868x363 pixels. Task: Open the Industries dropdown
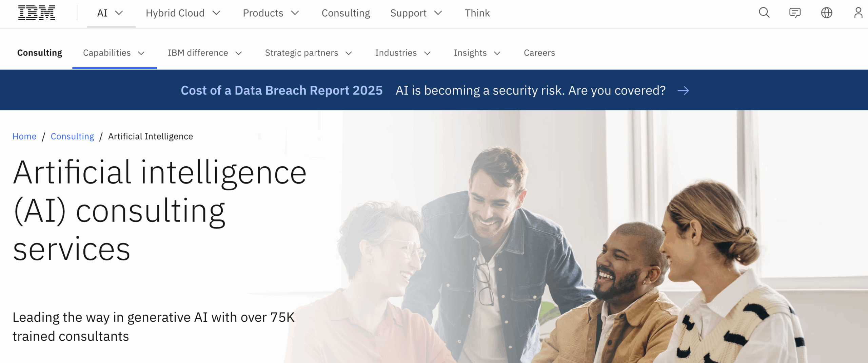pyautogui.click(x=403, y=53)
